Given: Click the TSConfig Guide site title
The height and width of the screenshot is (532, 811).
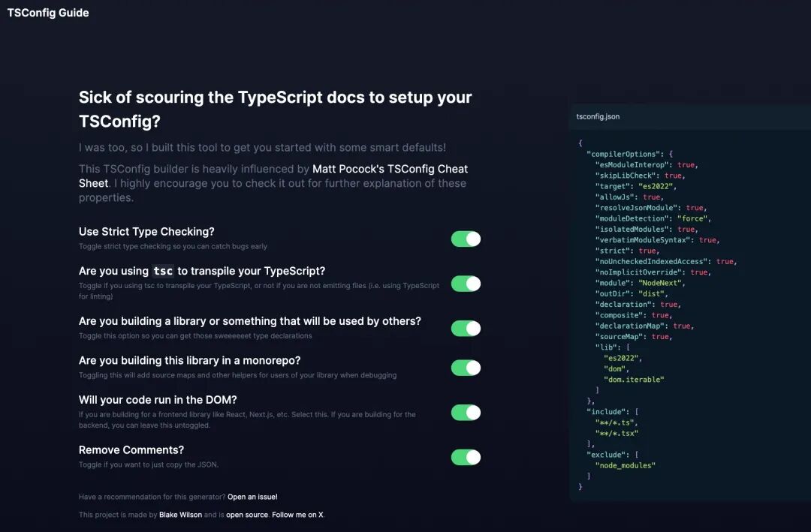Looking at the screenshot, I should point(48,13).
